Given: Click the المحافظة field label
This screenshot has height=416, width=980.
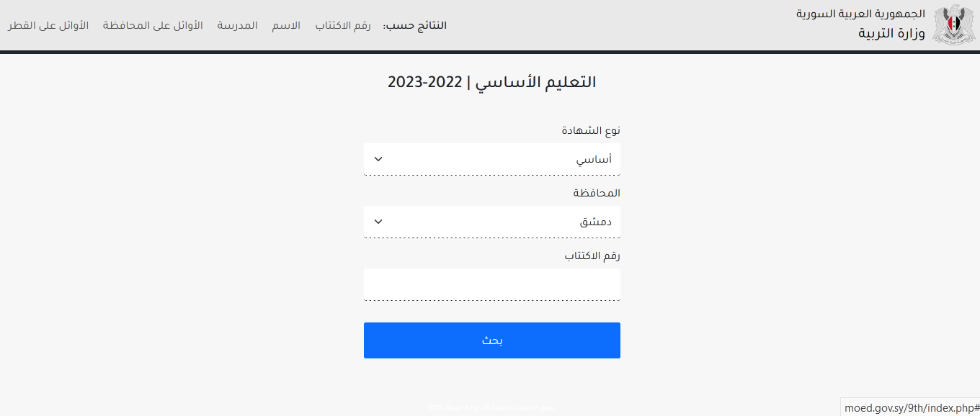Looking at the screenshot, I should pos(597,193).
